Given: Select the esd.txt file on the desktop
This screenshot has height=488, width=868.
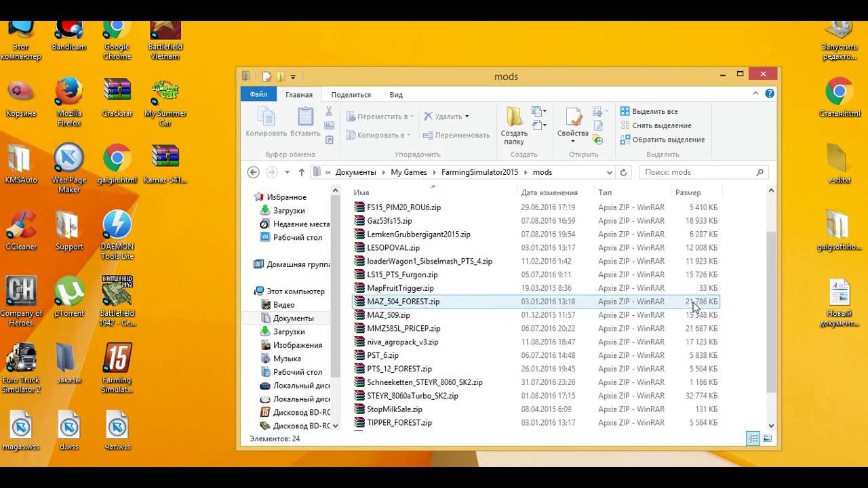Looking at the screenshot, I should (x=840, y=164).
